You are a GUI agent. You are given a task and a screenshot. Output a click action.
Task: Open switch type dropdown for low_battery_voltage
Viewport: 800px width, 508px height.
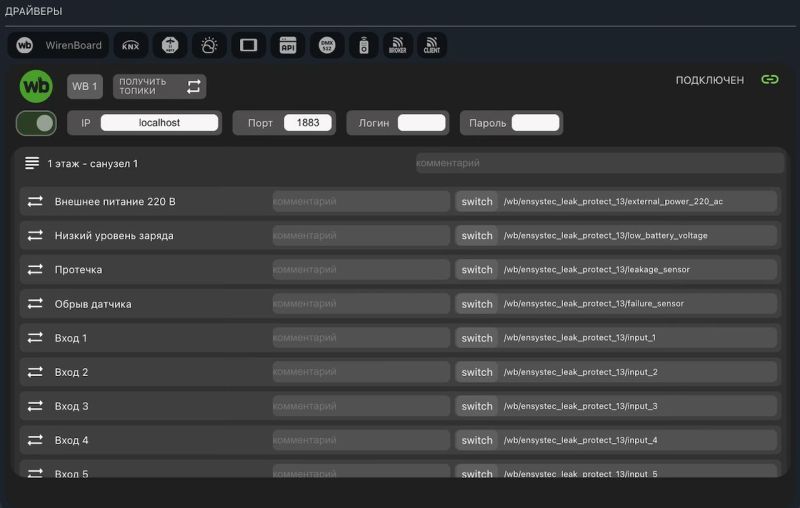pos(477,236)
